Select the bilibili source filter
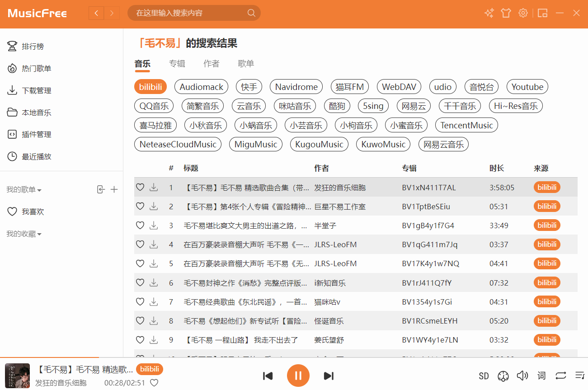 click(x=151, y=87)
